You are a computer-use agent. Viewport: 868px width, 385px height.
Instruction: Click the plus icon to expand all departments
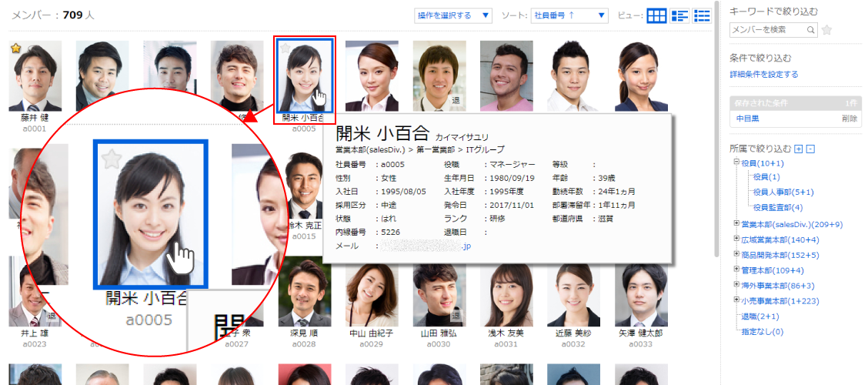point(798,149)
